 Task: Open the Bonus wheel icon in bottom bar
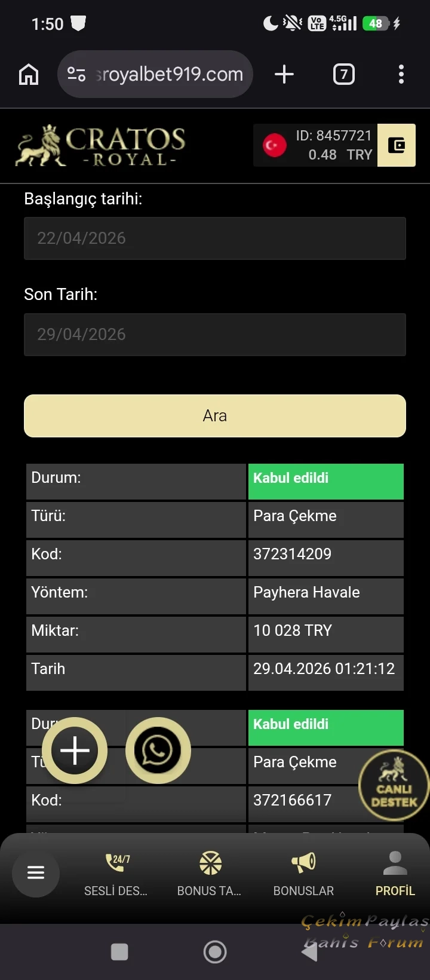tap(209, 862)
